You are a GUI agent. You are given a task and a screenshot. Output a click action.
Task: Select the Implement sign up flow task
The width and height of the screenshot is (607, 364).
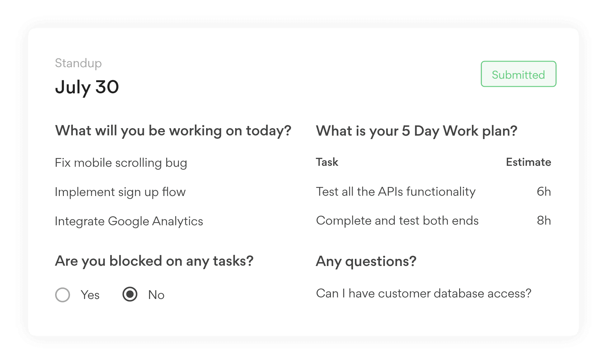tap(120, 192)
